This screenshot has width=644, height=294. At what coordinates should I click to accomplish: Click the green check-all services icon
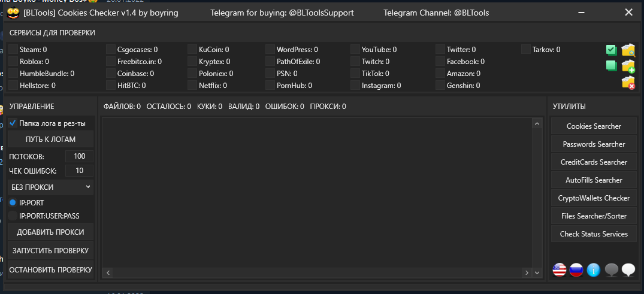point(612,50)
